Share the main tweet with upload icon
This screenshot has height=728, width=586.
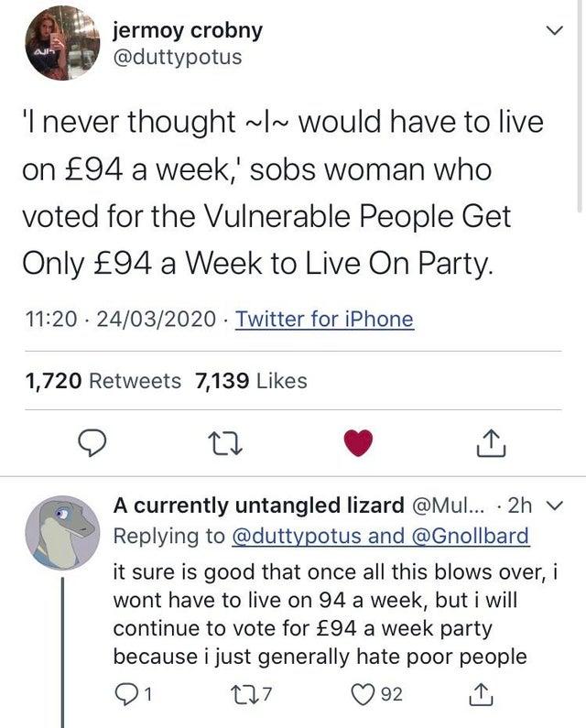click(485, 443)
